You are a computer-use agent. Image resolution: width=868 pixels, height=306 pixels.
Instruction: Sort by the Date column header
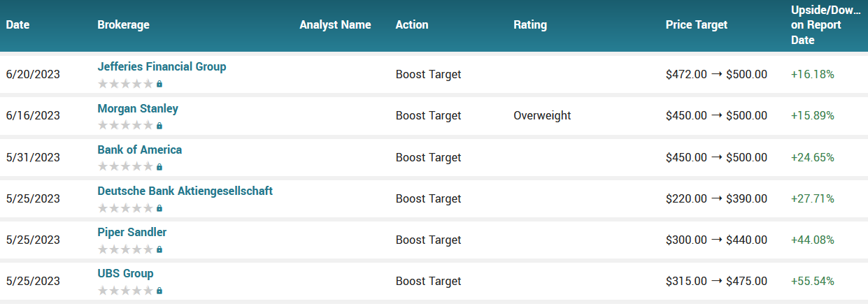pos(17,25)
